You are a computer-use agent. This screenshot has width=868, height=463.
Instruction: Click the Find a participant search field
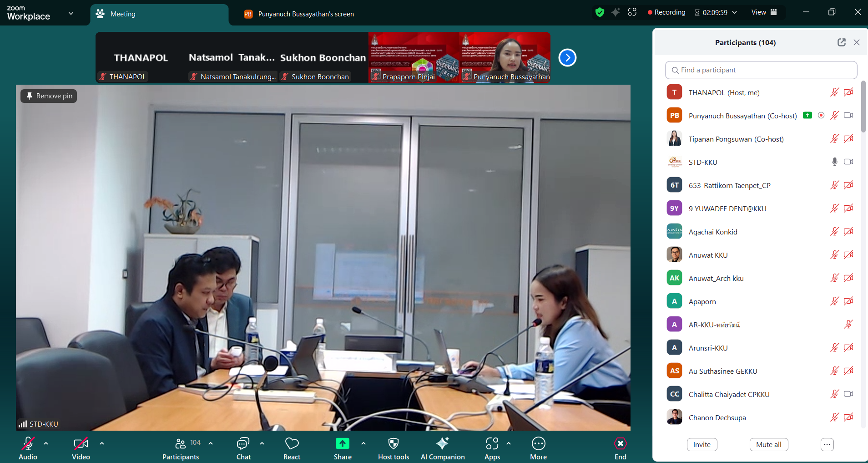point(761,70)
